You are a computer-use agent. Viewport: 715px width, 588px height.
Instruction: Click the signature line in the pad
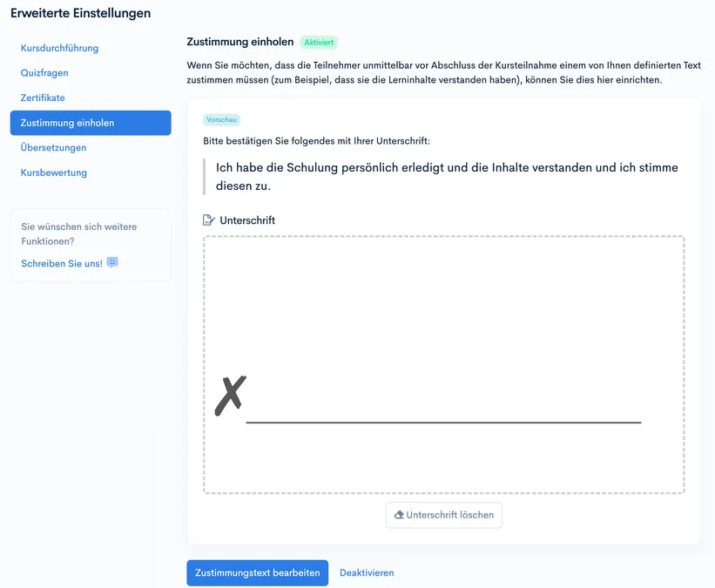(x=443, y=422)
